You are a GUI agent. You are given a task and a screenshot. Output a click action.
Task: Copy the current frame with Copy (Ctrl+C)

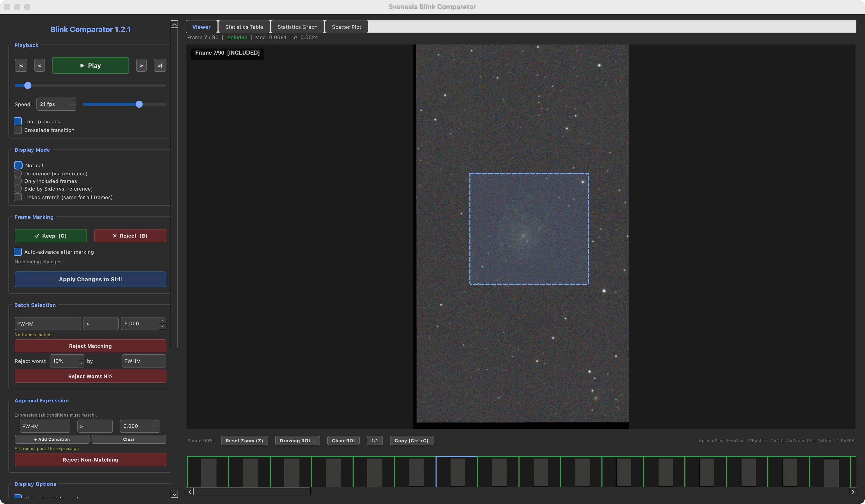pyautogui.click(x=411, y=441)
